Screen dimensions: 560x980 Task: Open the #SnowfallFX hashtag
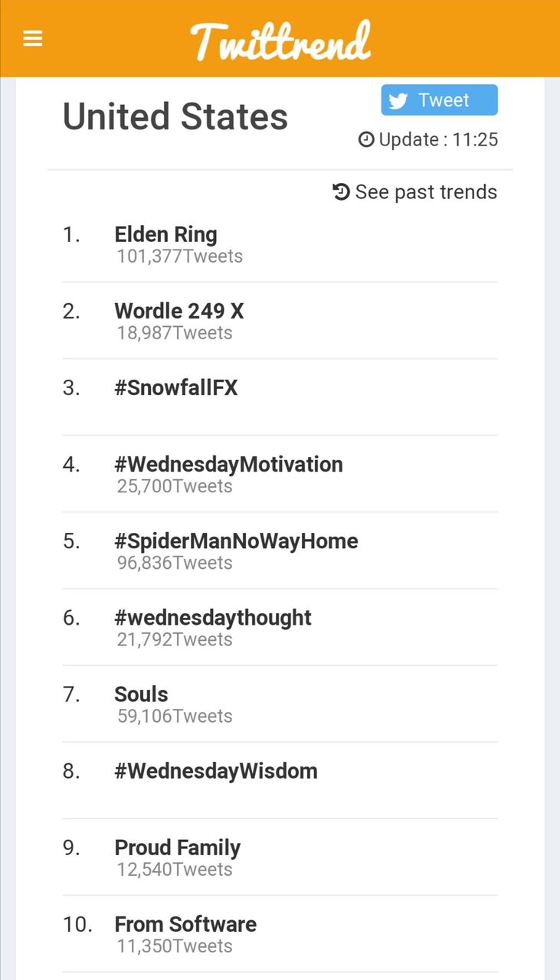click(176, 388)
